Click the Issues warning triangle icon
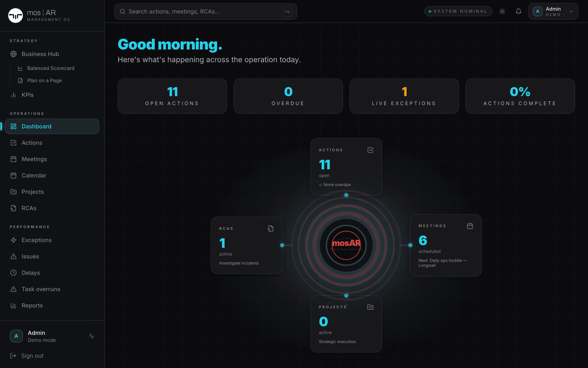The height and width of the screenshot is (368, 588). coord(14,256)
